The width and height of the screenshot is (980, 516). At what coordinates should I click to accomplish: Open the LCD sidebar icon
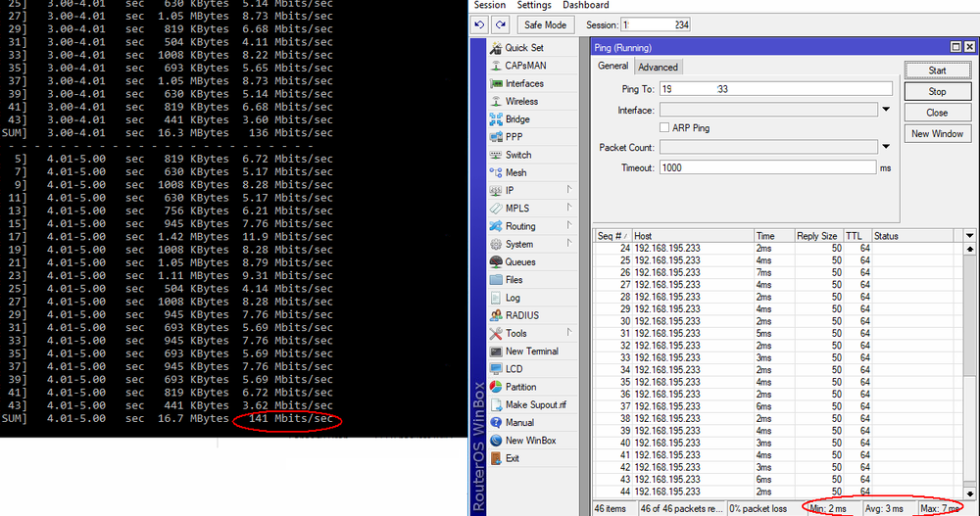pos(496,369)
